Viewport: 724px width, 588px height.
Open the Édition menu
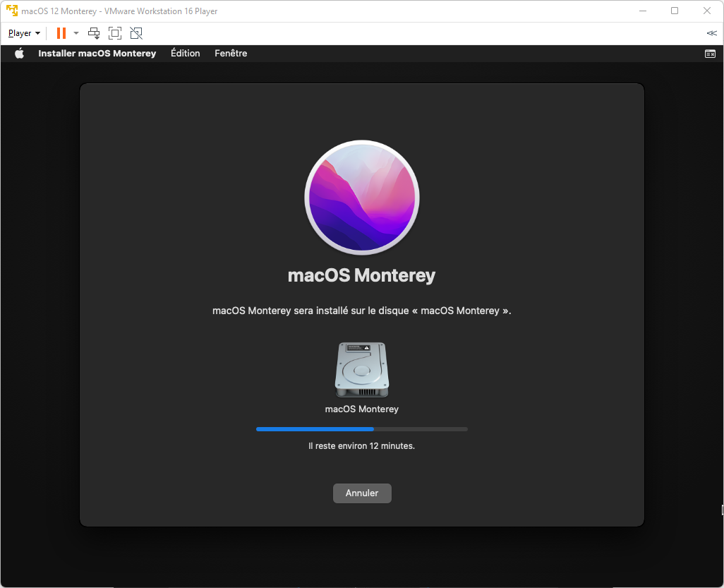185,53
